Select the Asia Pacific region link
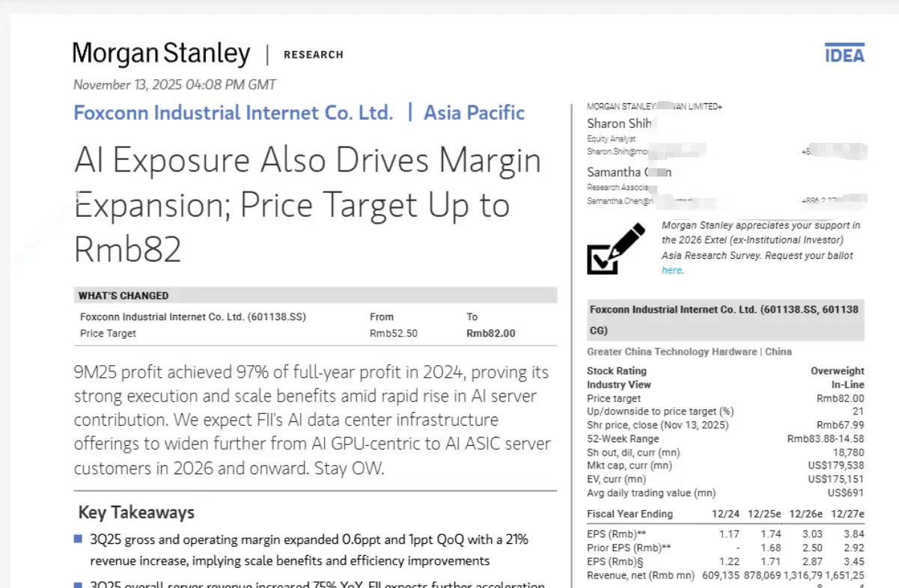 pos(474,113)
